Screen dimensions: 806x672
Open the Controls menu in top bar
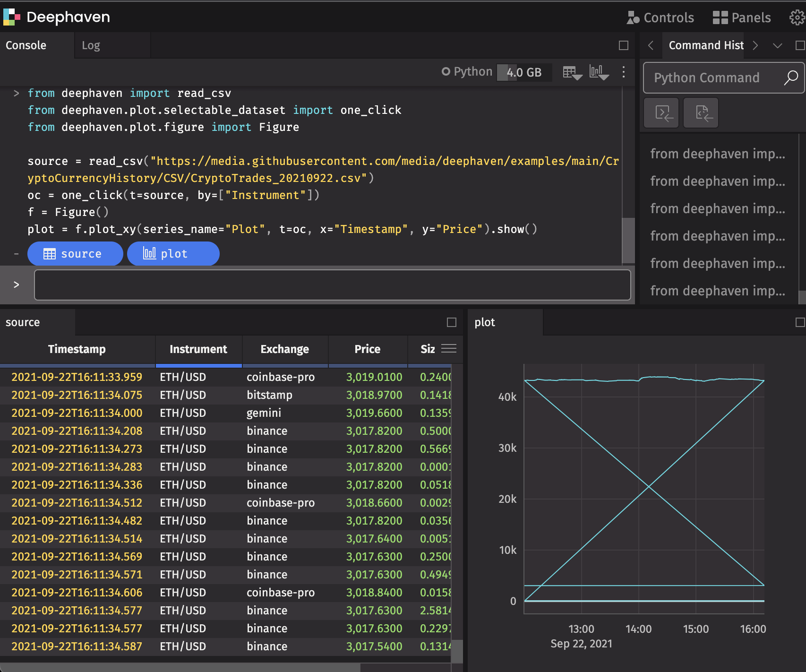click(660, 17)
